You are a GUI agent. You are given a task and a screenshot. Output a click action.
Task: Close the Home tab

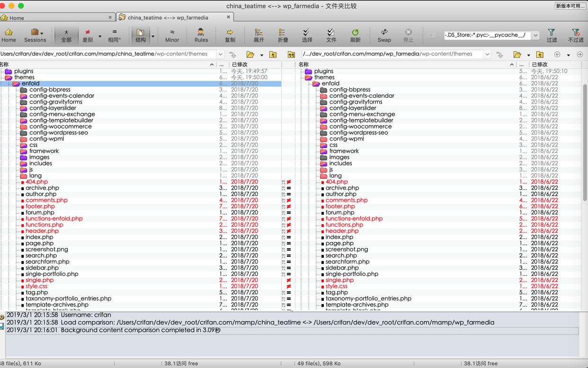[x=110, y=18]
